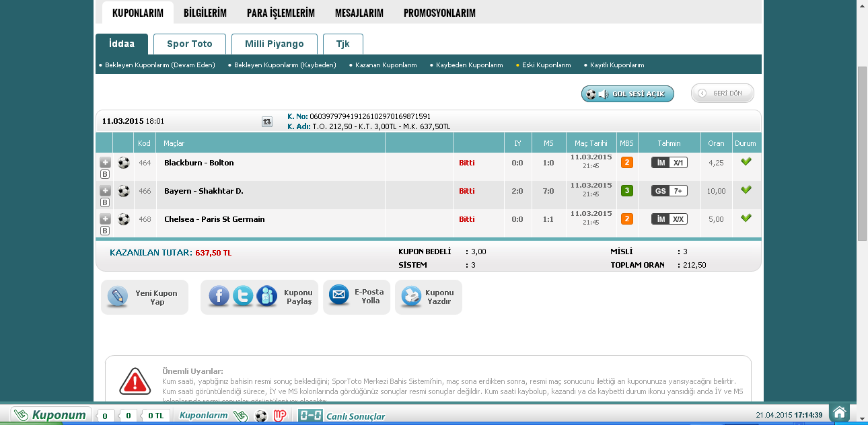Open the small arrow at the bottom-right corner of the bar
Screen dimensions: 868x425
coord(863,419)
